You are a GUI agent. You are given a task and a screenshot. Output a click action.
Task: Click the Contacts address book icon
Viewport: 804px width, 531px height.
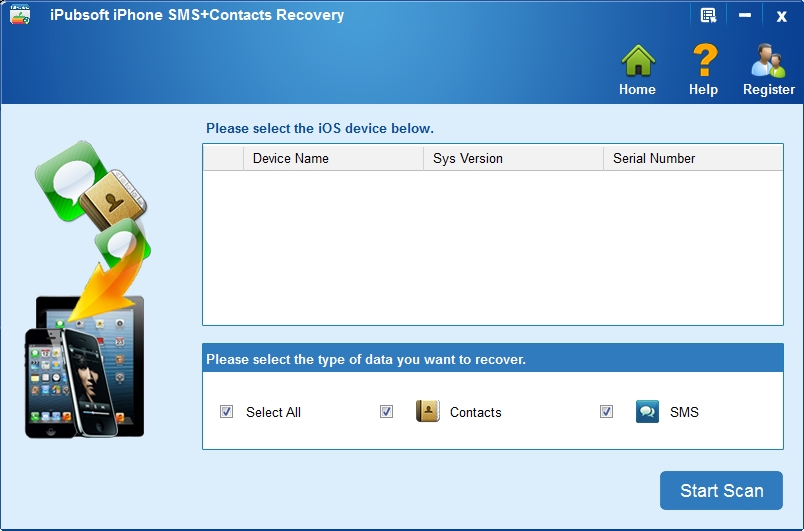pyautogui.click(x=428, y=411)
